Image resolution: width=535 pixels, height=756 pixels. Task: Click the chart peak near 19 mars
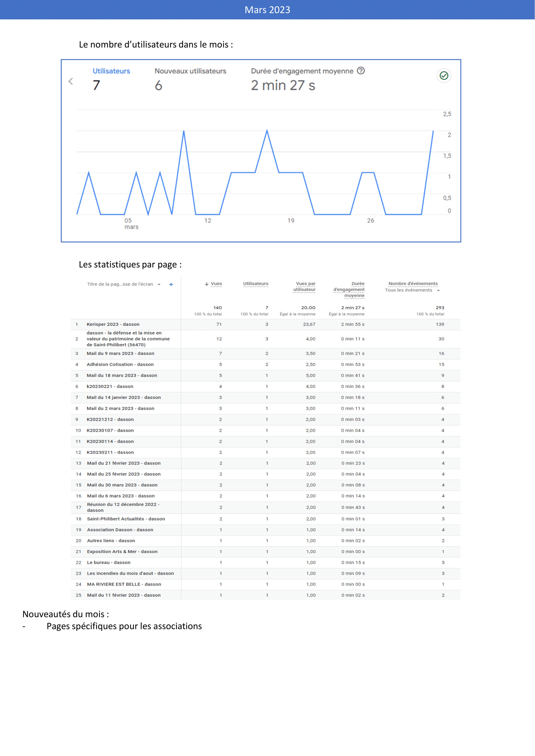267,130
